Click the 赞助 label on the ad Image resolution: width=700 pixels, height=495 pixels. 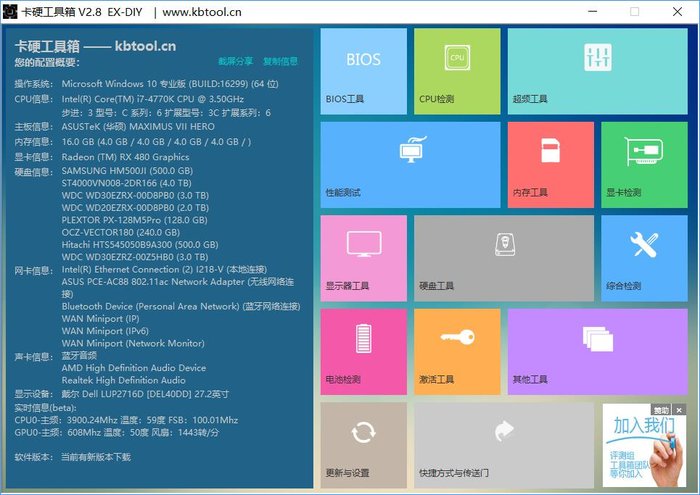pos(661,410)
